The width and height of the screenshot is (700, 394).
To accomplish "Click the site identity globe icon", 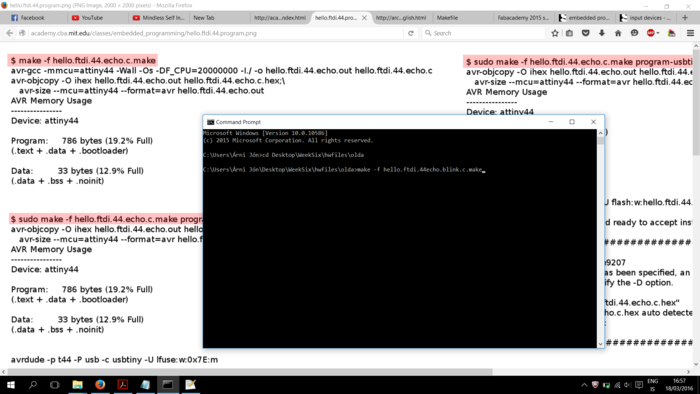I will tap(22, 33).
